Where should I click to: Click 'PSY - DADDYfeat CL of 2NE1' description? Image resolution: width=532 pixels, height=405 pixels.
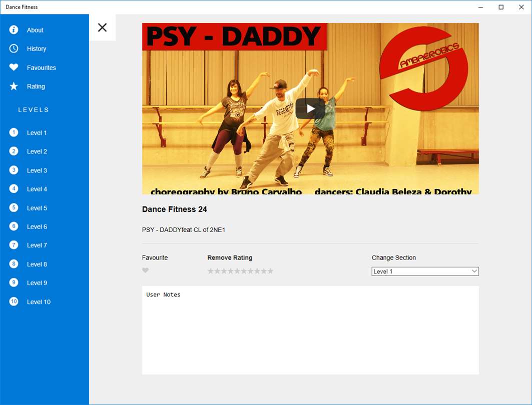184,230
